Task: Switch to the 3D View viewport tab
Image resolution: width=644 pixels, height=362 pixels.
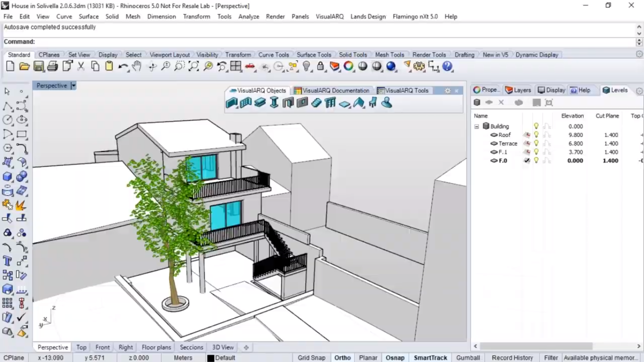Action: pyautogui.click(x=223, y=347)
